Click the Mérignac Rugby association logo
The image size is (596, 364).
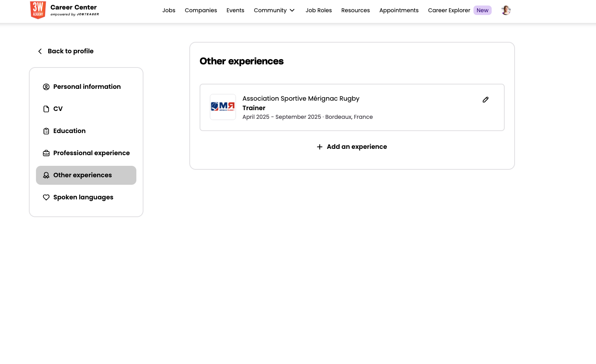tap(223, 107)
